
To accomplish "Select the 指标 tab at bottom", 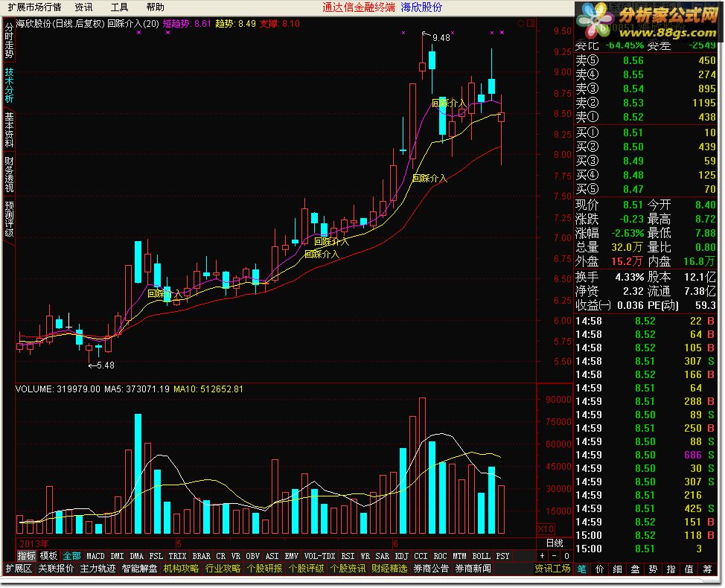I will [x=26, y=556].
